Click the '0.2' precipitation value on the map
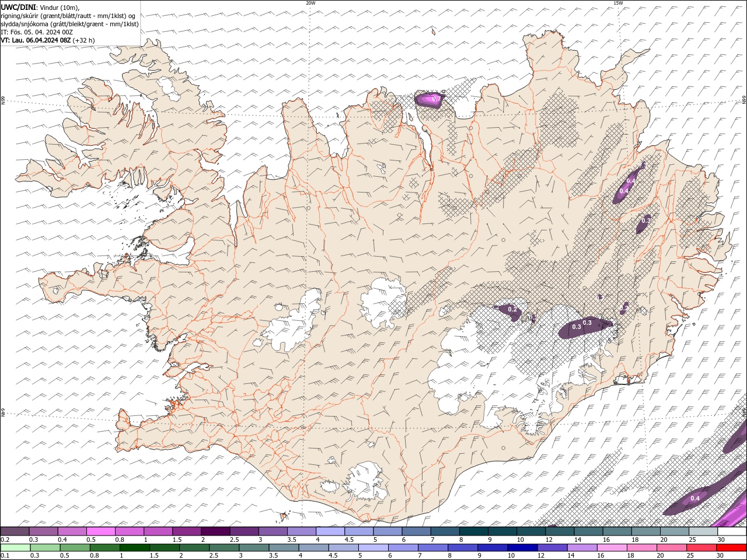The width and height of the screenshot is (747, 560). [x=512, y=309]
